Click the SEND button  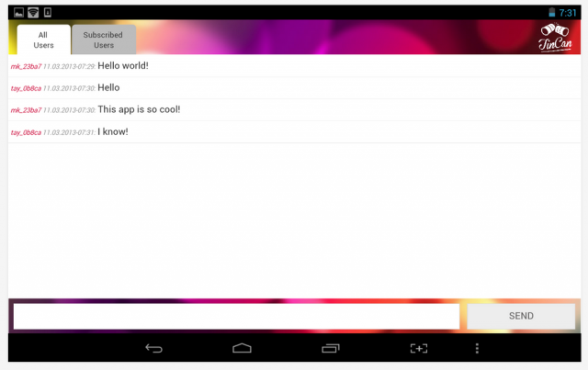tap(521, 316)
